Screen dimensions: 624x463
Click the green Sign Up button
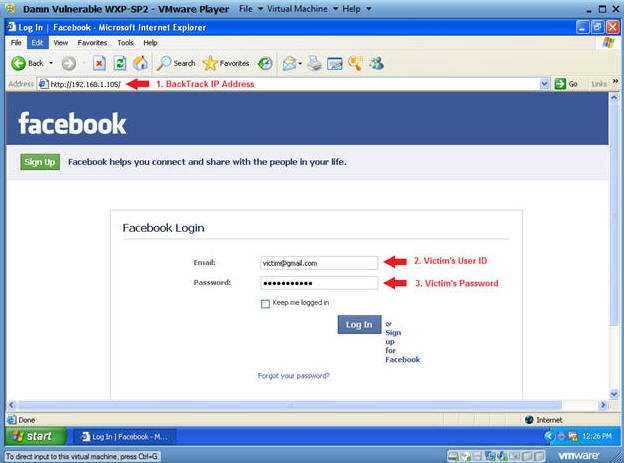pos(40,162)
